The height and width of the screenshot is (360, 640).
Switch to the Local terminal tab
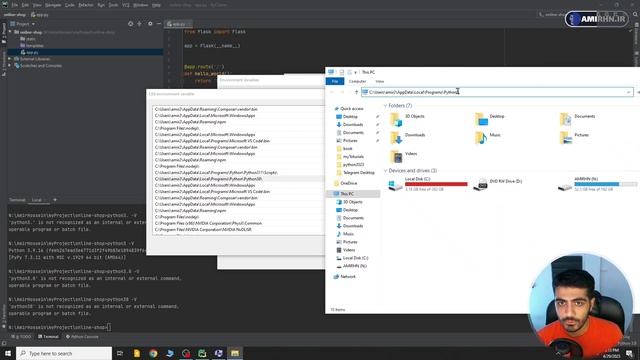pos(37,200)
